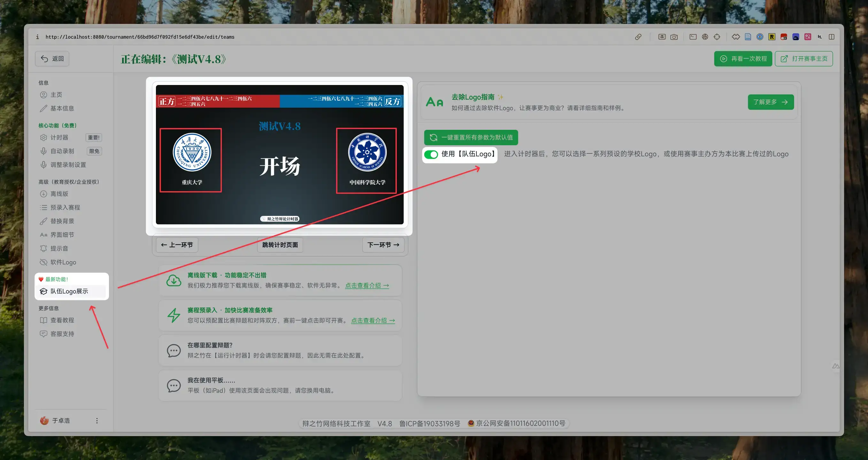Select 预录入赛程 in the sidebar
The image size is (868, 460).
click(x=70, y=207)
